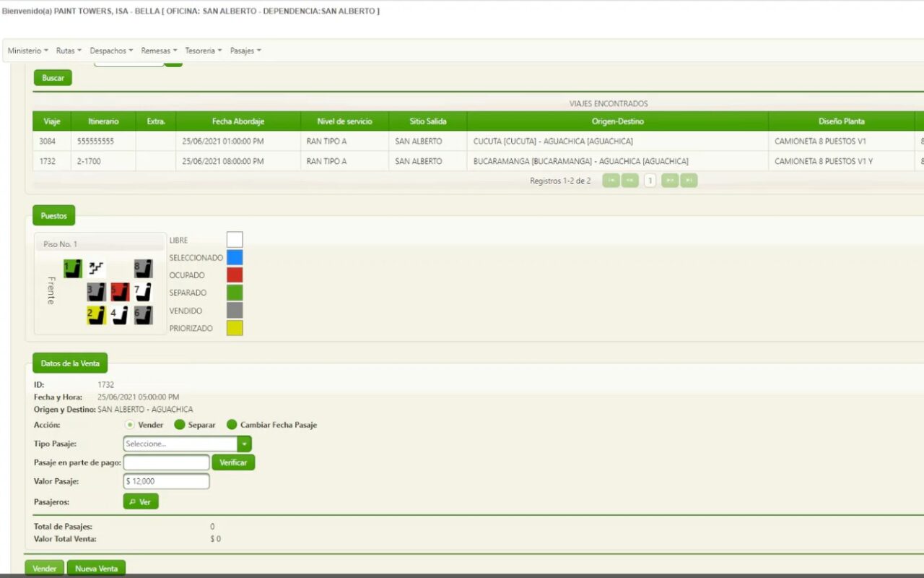This screenshot has width=924, height=578.
Task: Open the Despachos menu
Action: pos(111,51)
